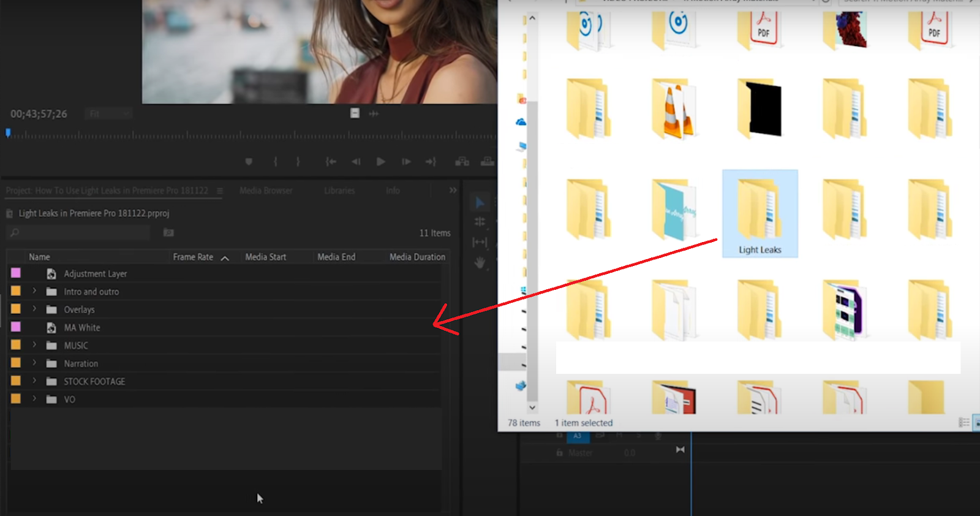Expand the MUSIC bin
This screenshot has width=980, height=516.
pyautogui.click(x=34, y=345)
